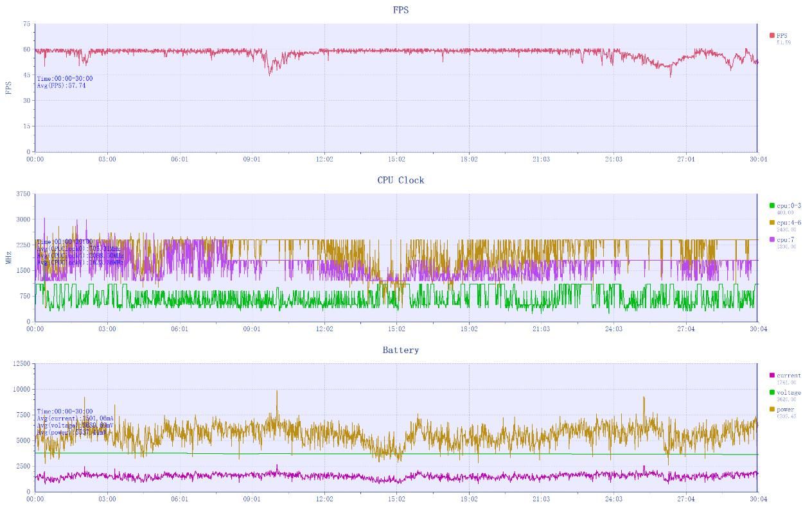Screen dimensions: 812x511
Task: Click the magenta current legend swatch
Action: point(772,376)
